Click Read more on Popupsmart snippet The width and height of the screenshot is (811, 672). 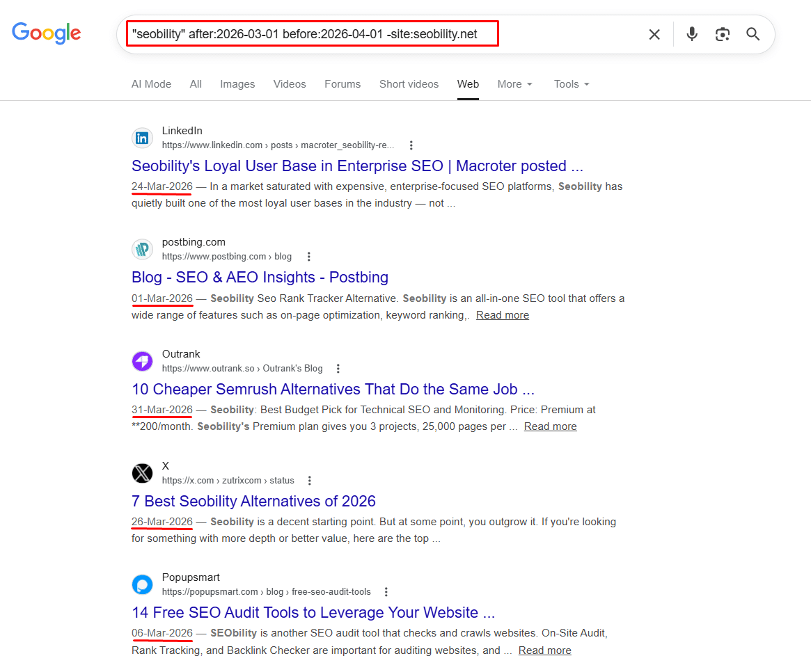(544, 650)
